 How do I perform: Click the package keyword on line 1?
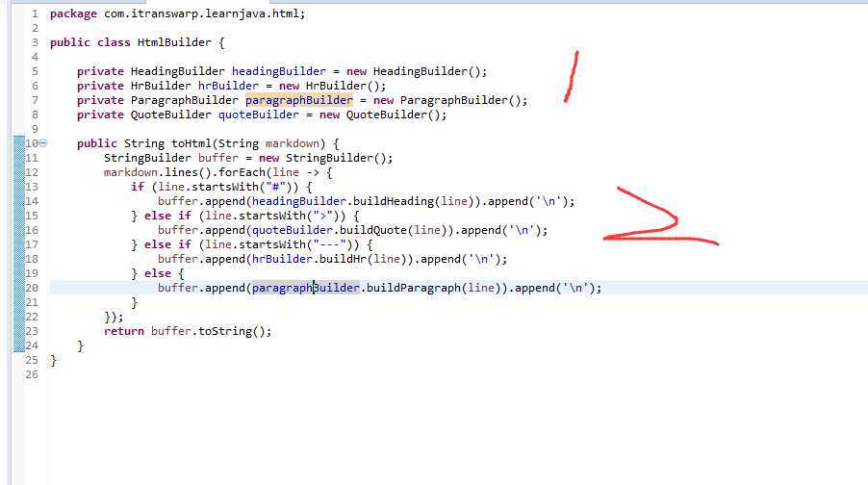73,13
